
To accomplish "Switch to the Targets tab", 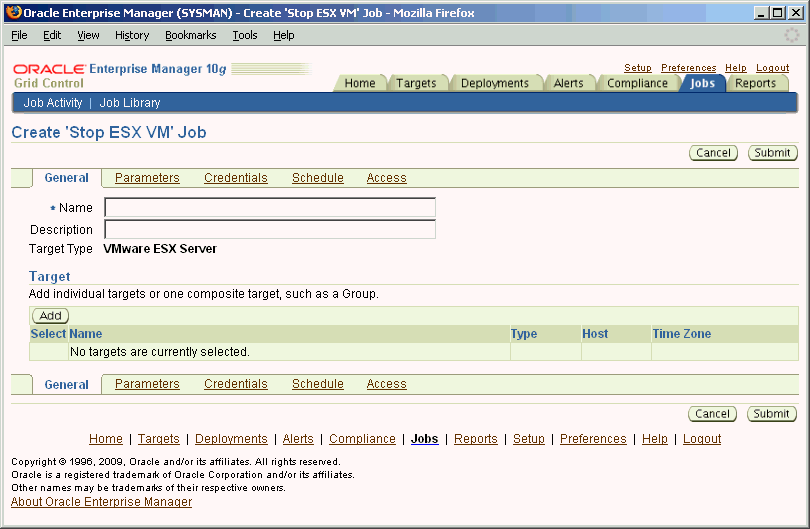I will 416,83.
